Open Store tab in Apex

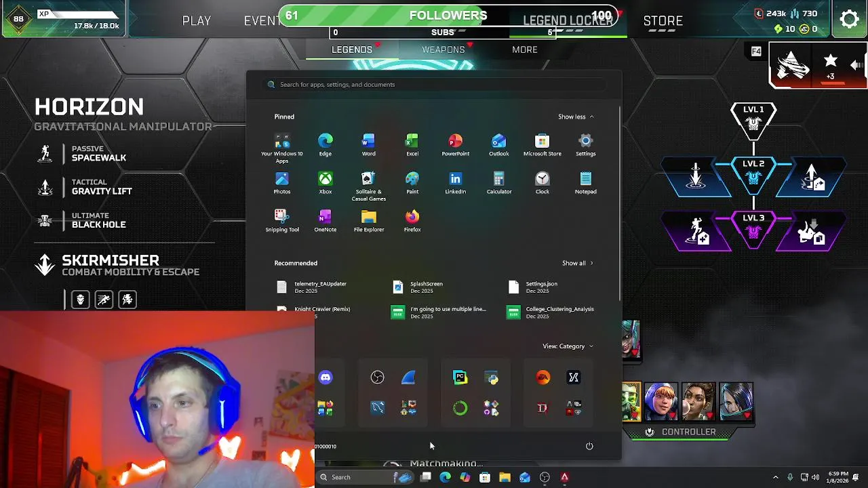tap(663, 21)
